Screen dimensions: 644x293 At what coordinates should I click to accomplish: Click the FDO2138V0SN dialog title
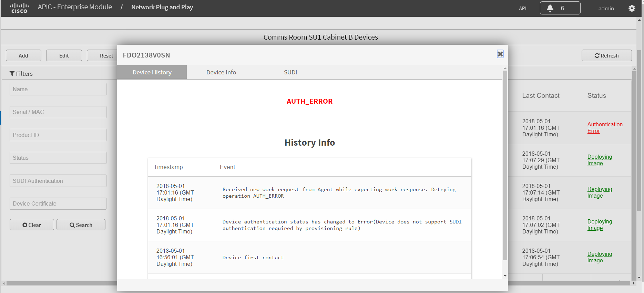pyautogui.click(x=146, y=55)
